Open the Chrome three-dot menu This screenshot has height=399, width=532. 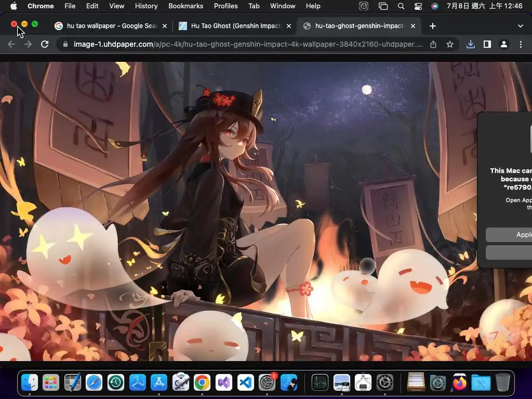pyautogui.click(x=521, y=45)
